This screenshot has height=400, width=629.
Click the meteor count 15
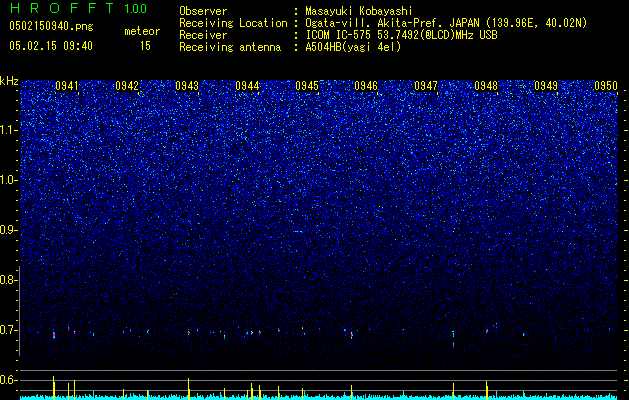pos(145,46)
